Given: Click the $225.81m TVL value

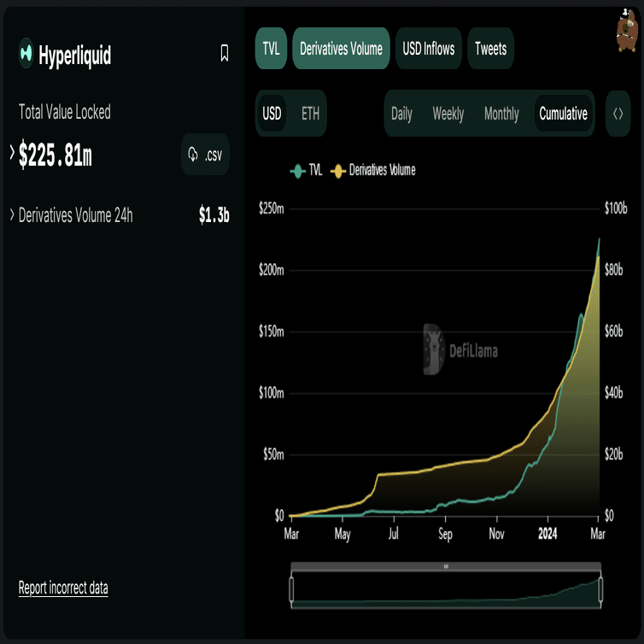Looking at the screenshot, I should pos(56,155).
